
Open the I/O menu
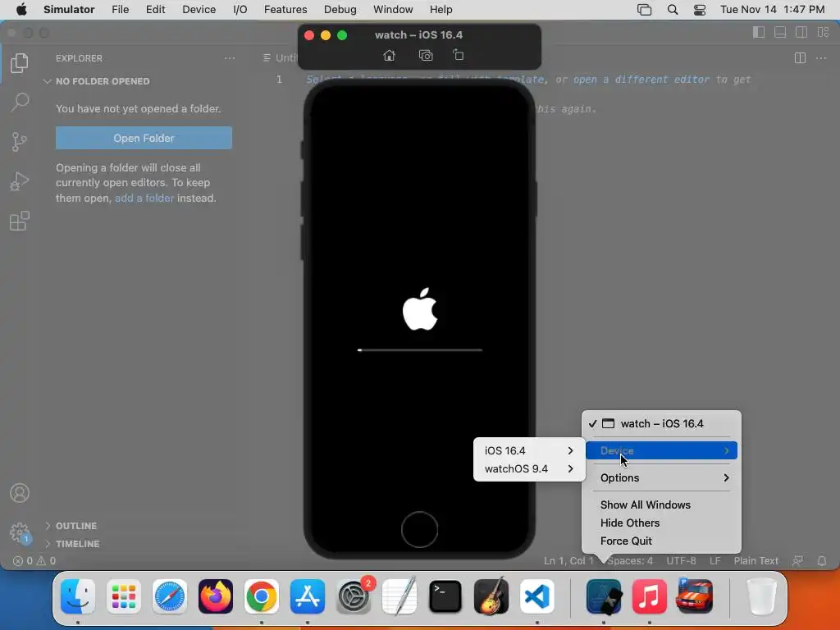tap(240, 10)
